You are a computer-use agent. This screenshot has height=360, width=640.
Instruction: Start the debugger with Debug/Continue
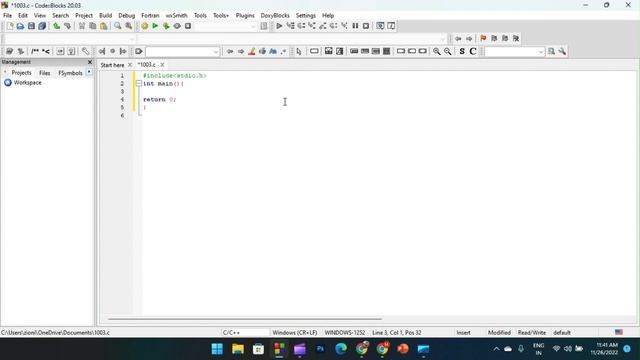279,26
